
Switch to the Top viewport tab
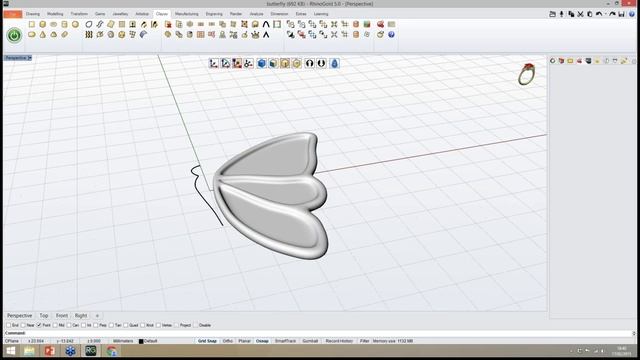point(44,316)
